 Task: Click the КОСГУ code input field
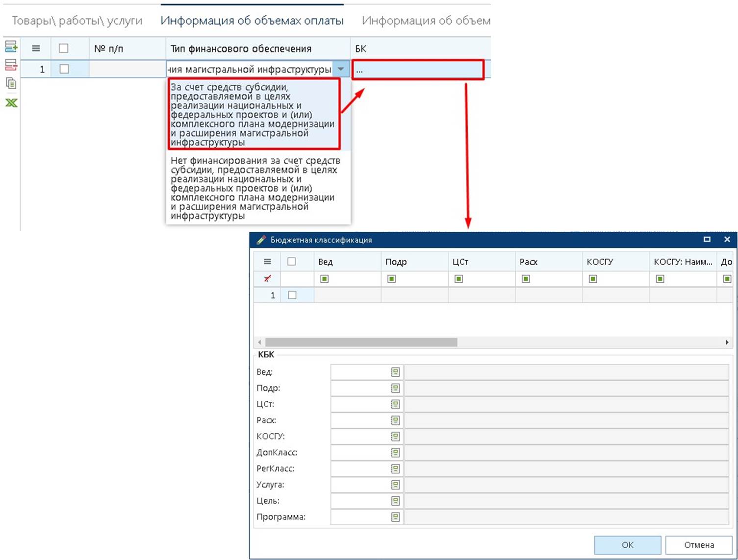point(361,436)
